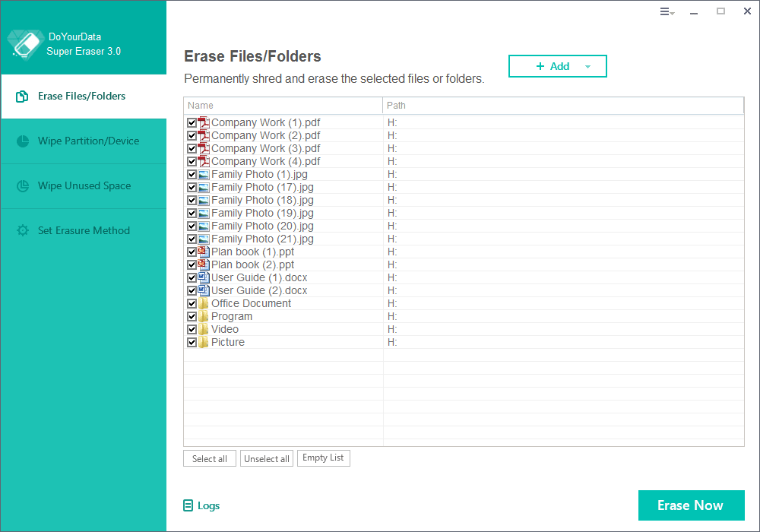
Task: Click the Word icon of User Guide (1).docx
Action: pos(204,277)
